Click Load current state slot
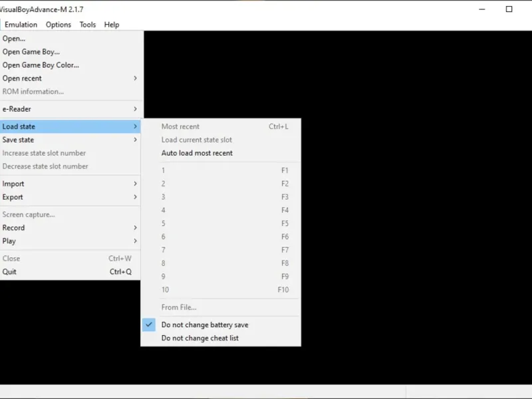The width and height of the screenshot is (532, 399). click(x=221, y=140)
